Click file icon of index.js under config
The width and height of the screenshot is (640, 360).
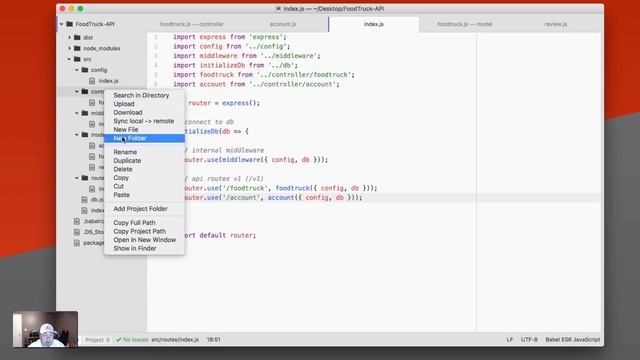click(92, 81)
